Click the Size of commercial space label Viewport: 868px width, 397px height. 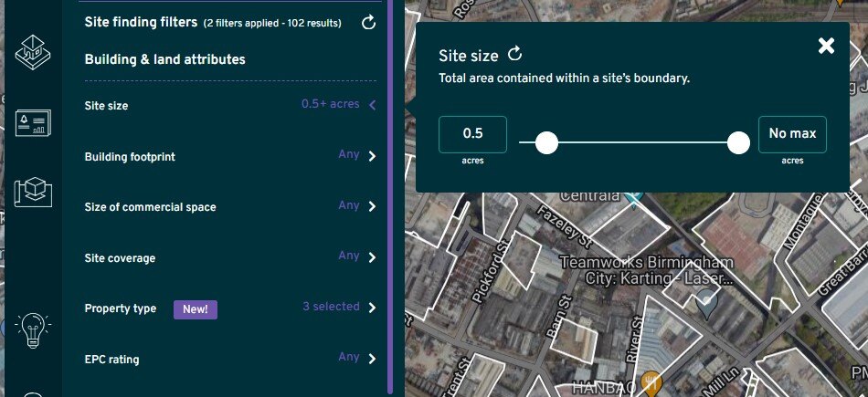coord(151,207)
